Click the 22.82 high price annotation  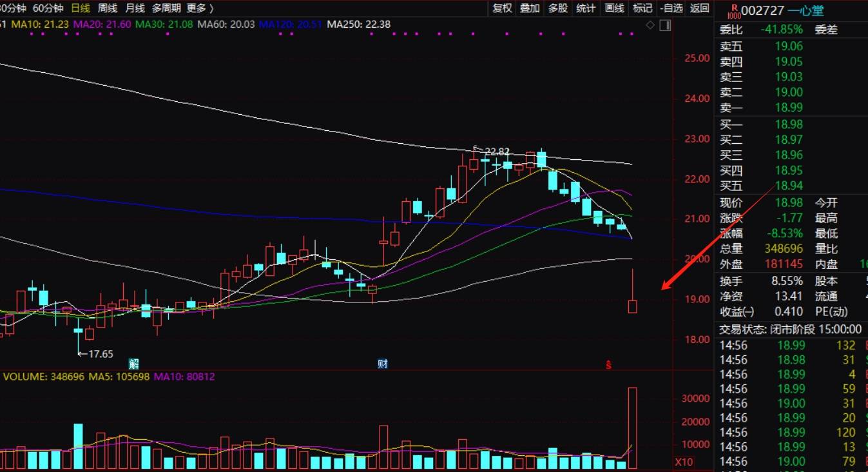coord(496,152)
